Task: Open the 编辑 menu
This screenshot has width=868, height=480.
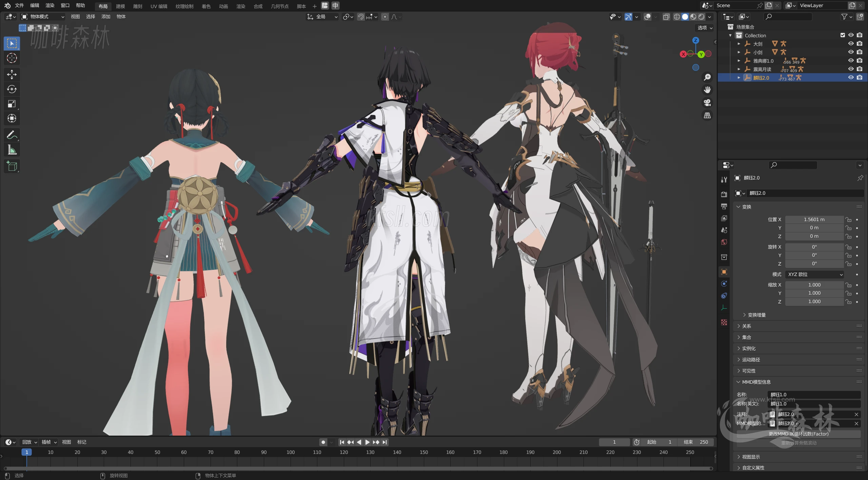Action: (x=35, y=5)
